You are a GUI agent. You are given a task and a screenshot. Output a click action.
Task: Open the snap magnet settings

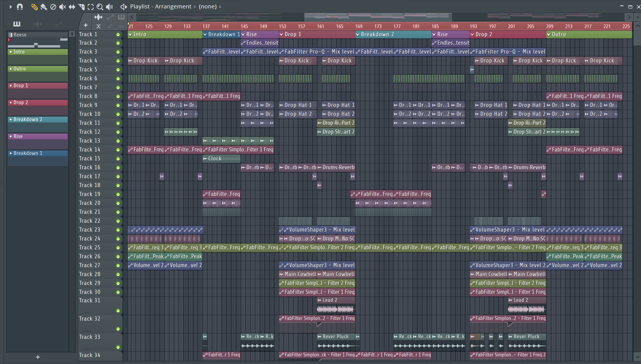(x=20, y=7)
